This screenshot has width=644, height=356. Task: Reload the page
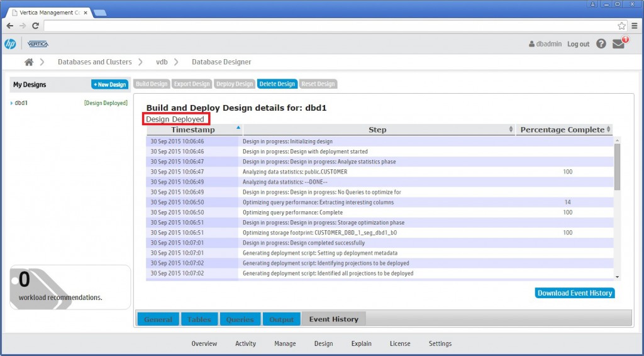coord(35,26)
